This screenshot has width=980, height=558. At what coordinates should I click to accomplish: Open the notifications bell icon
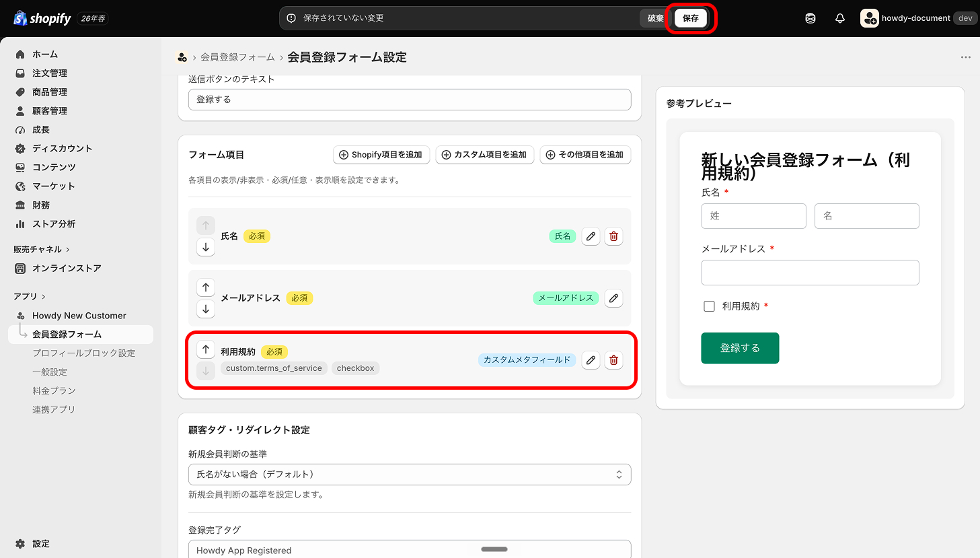tap(840, 18)
